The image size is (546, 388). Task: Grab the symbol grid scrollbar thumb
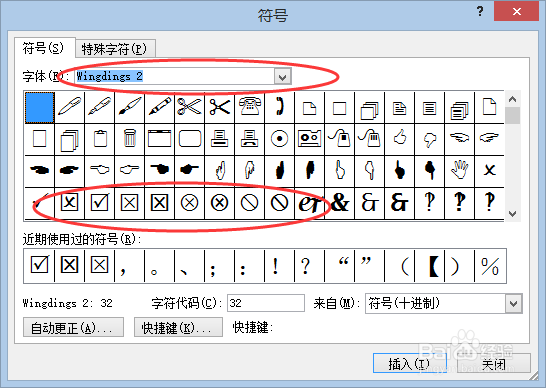point(512,116)
